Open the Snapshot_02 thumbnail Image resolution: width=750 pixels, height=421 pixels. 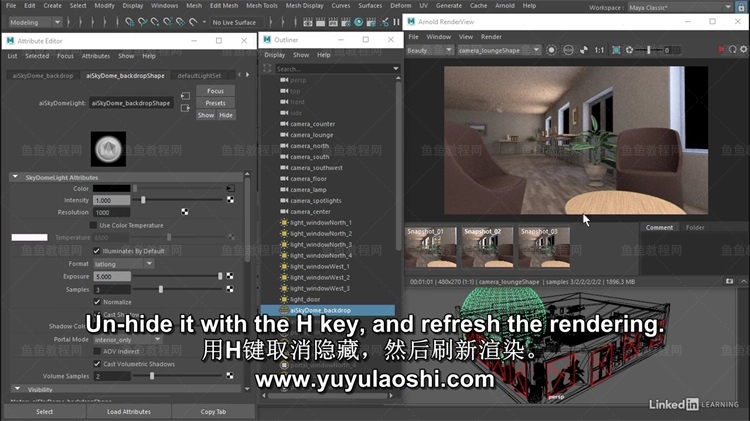tap(487, 247)
